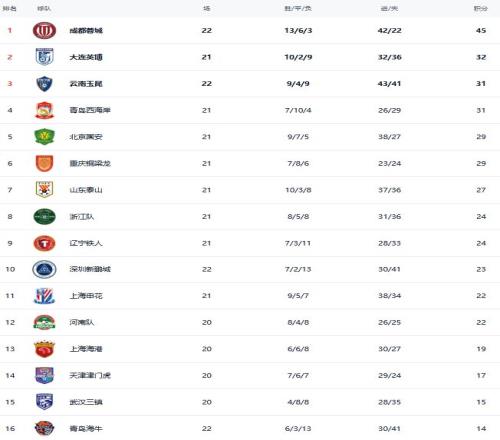The height and width of the screenshot is (440, 500).
Task: Click the Shanghai Port red crest
Action: 44,349
